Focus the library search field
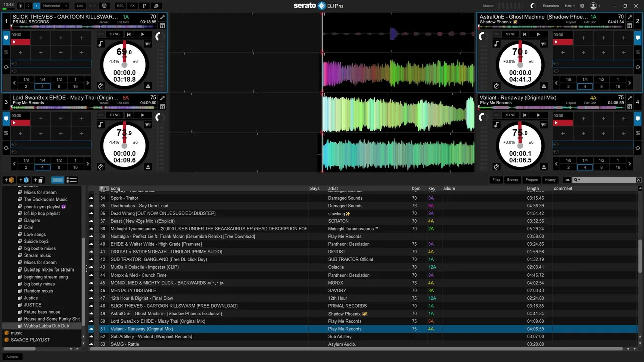Viewport: 644px width, 362px height. [607, 180]
